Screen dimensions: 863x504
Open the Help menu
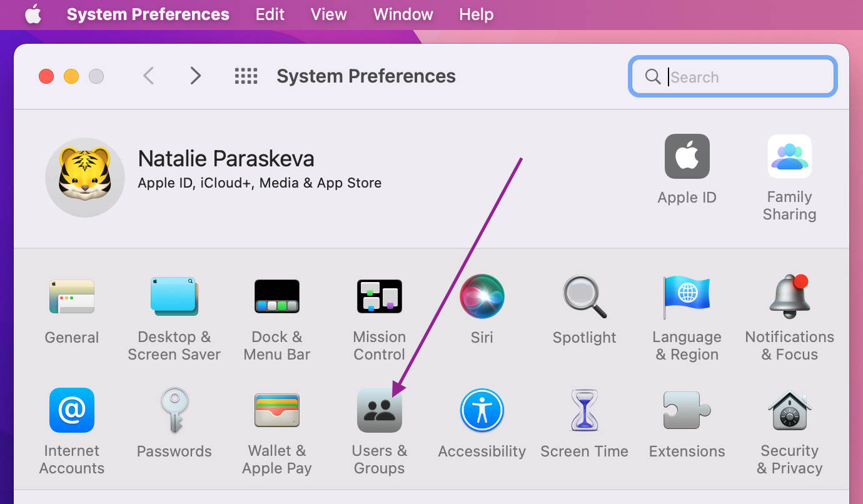(476, 14)
